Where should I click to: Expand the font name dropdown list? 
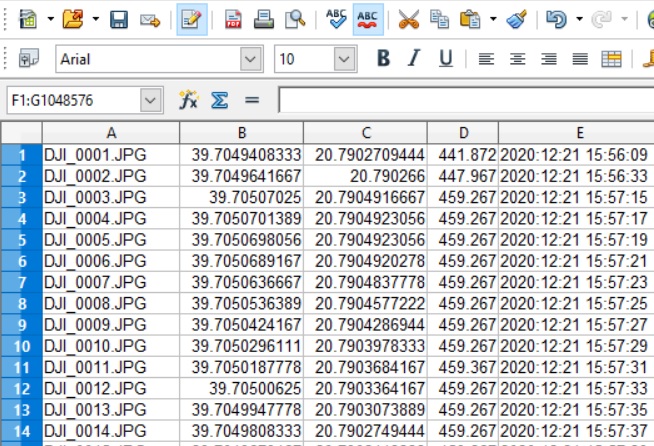pos(251,59)
